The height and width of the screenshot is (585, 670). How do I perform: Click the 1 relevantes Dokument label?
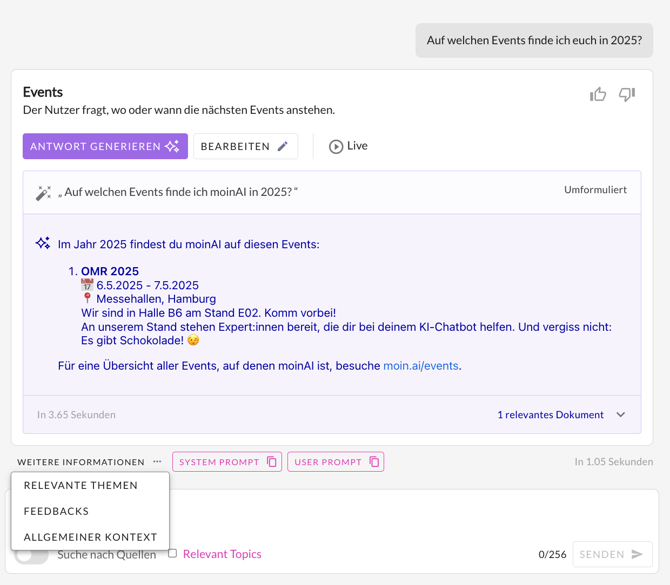point(550,415)
